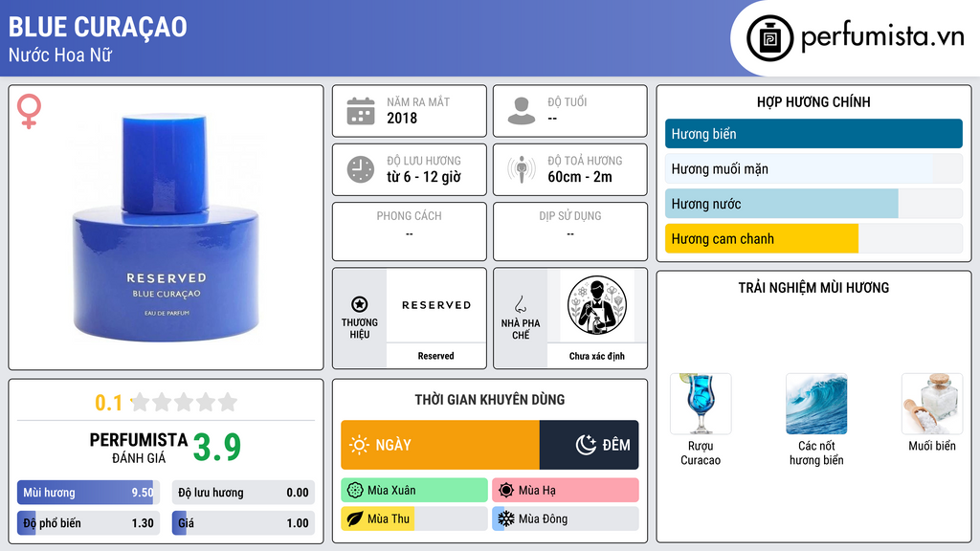Image resolution: width=980 pixels, height=551 pixels.
Task: Click the Mùa Thu season bar
Action: tap(414, 518)
